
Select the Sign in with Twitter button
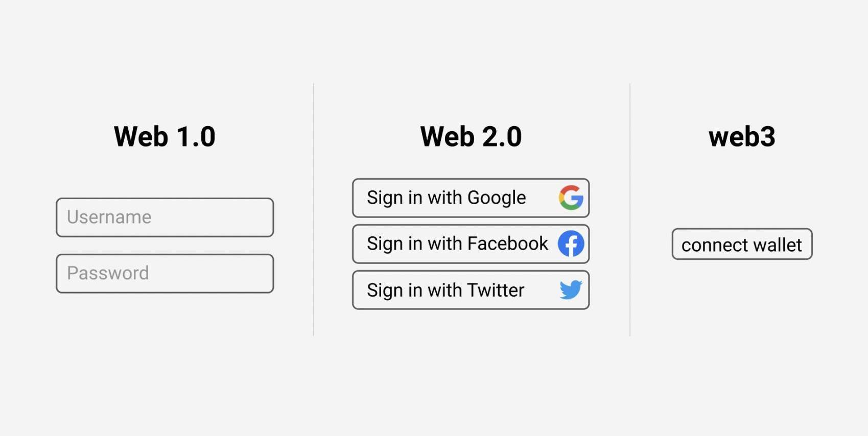tap(471, 290)
